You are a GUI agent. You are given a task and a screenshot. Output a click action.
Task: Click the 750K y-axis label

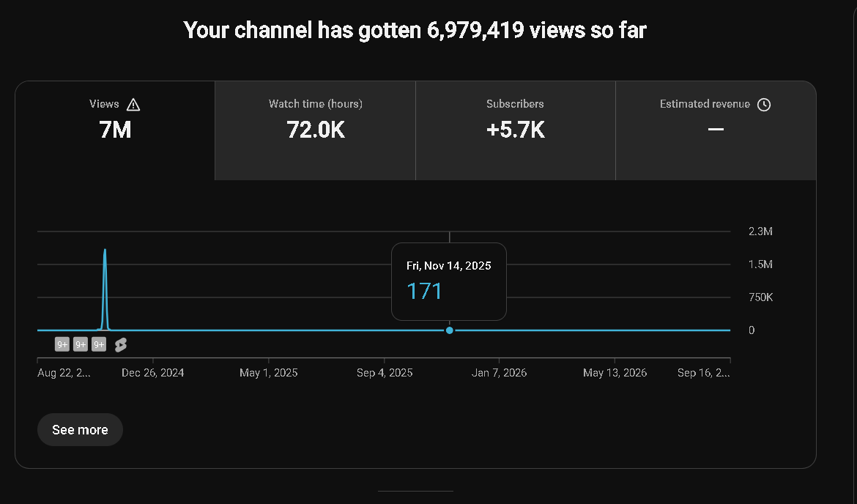(761, 297)
